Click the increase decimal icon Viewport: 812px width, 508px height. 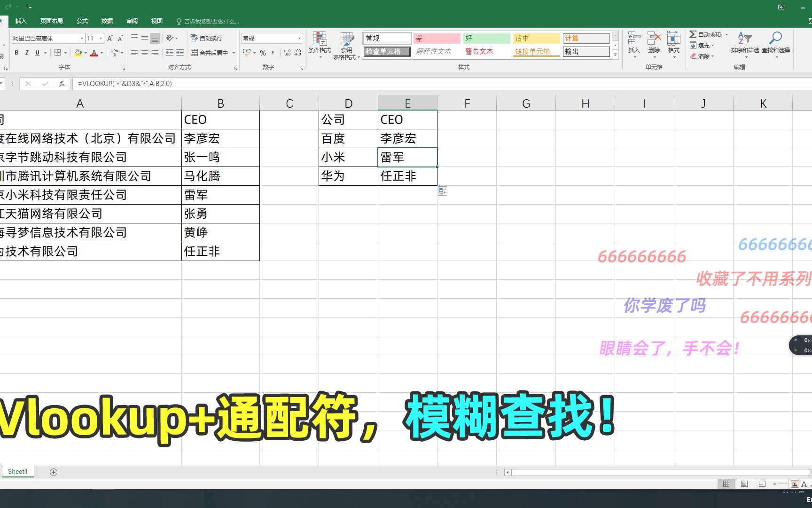288,53
